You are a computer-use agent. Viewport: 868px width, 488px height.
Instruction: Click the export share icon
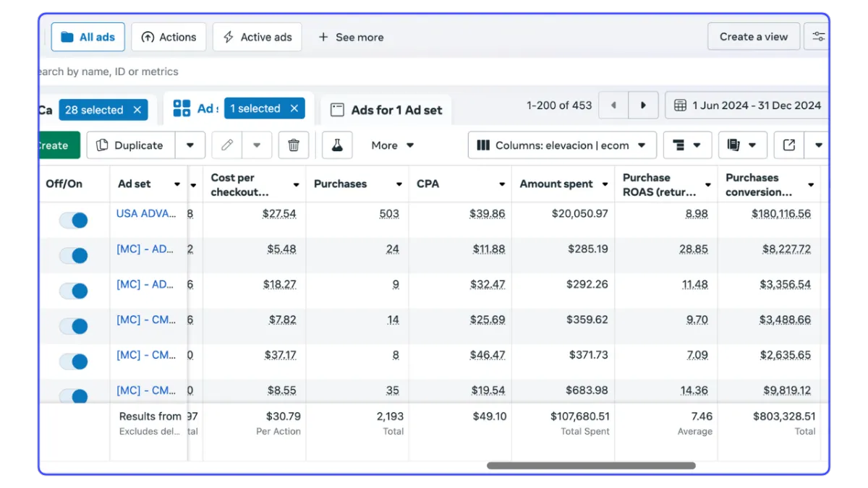(789, 145)
